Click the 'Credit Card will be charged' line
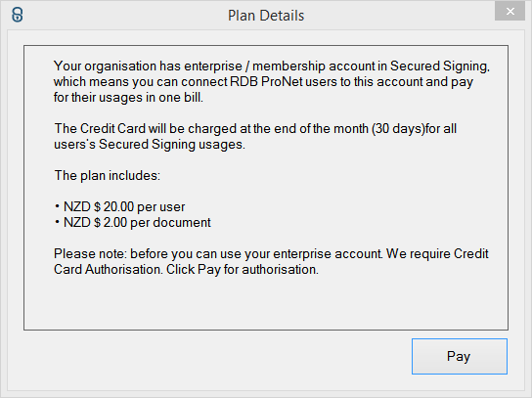This screenshot has height=398, width=532. 255,129
